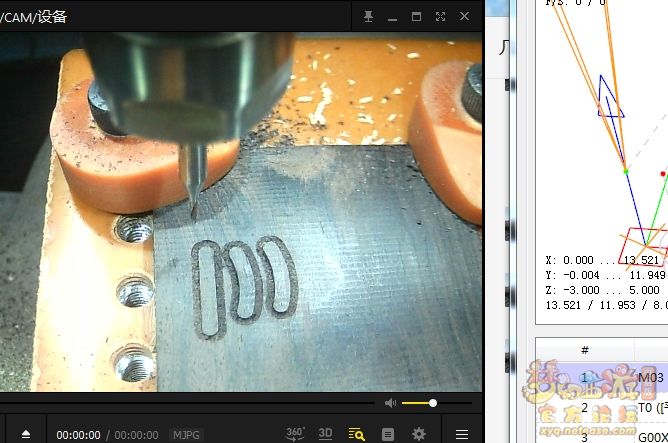Click the video seek bar
668x443 pixels.
(x=187, y=403)
